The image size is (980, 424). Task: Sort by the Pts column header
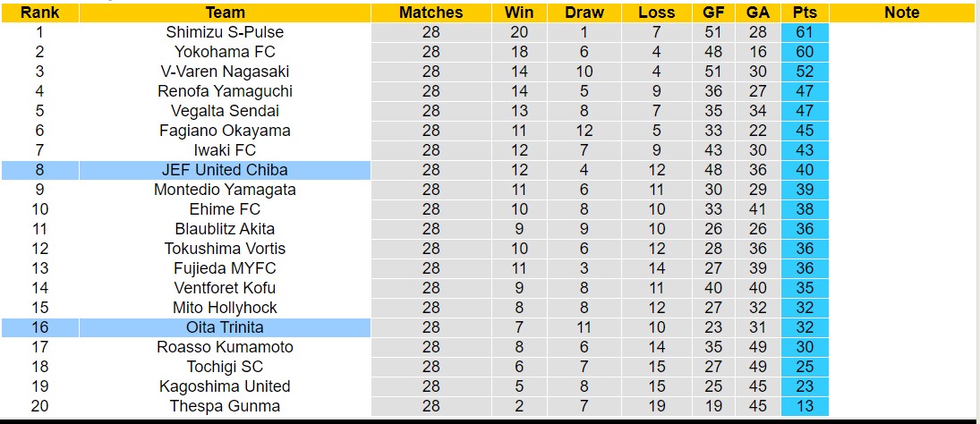tap(805, 13)
